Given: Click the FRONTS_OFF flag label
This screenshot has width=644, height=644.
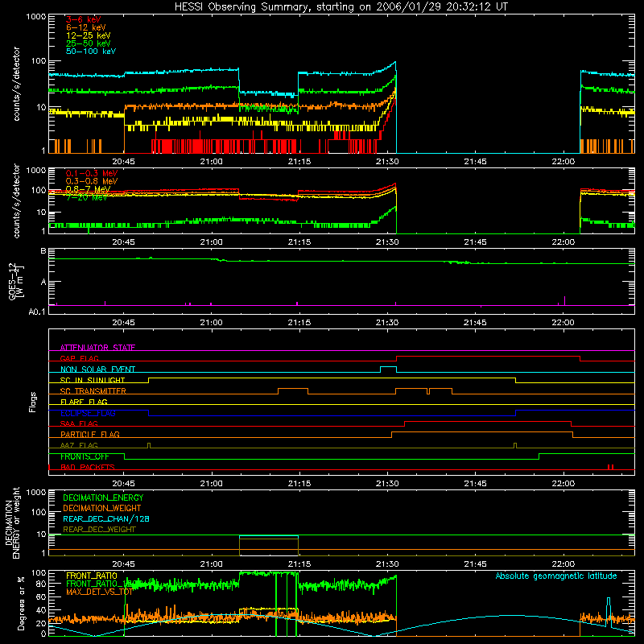Looking at the screenshot, I should click(x=85, y=456).
